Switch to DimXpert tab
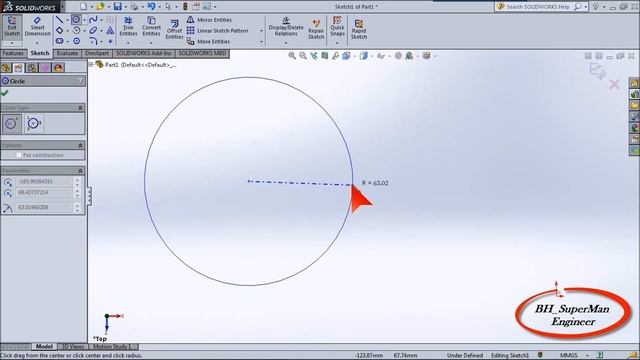This screenshot has height=360, width=640. coord(97,53)
